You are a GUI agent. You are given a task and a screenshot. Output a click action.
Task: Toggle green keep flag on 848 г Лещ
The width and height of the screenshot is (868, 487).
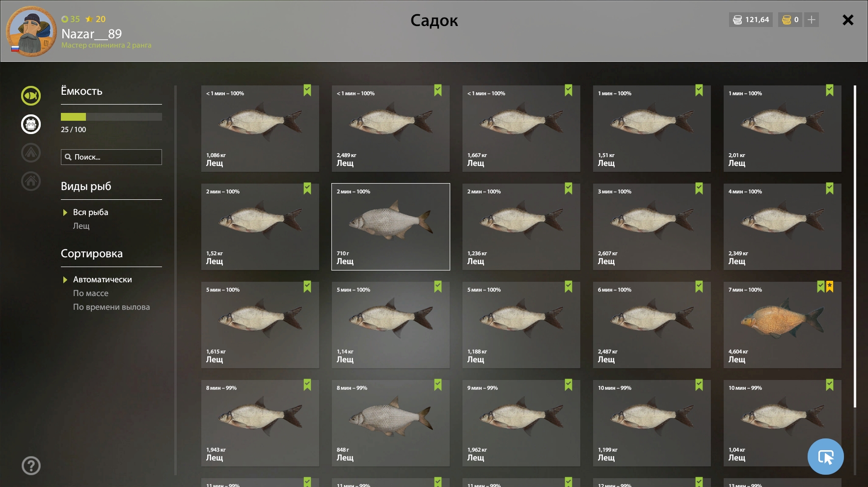(x=438, y=385)
